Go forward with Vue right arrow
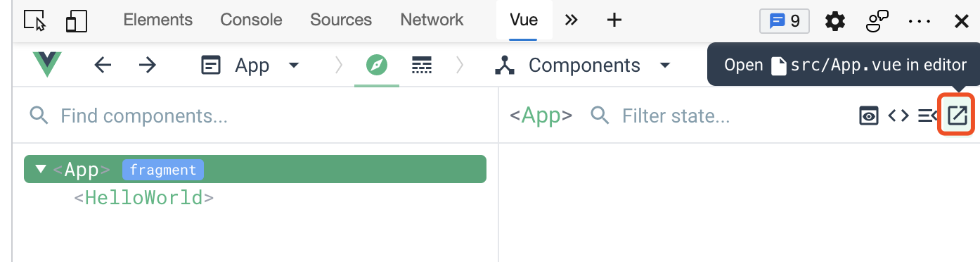This screenshot has width=980, height=262. click(147, 65)
